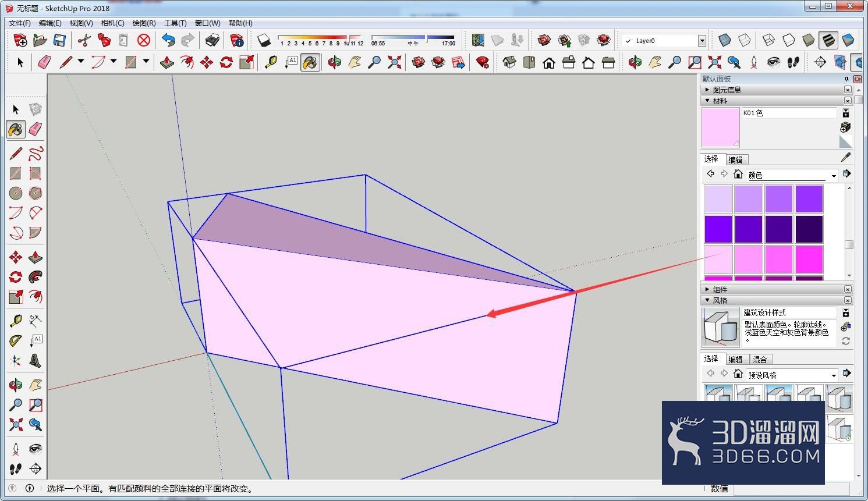This screenshot has height=501, width=868.
Task: Select the Zoom Extents tool in left toolbar
Action: tap(16, 424)
